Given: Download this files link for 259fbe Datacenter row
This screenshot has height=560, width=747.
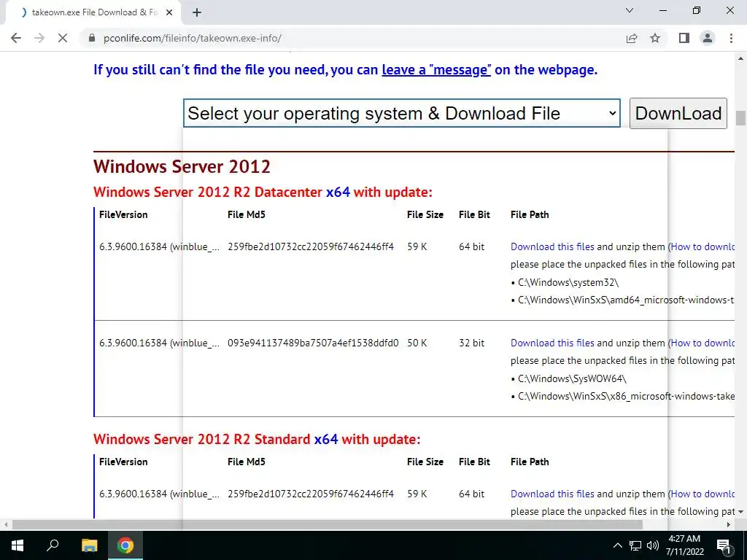Looking at the screenshot, I should [x=552, y=246].
